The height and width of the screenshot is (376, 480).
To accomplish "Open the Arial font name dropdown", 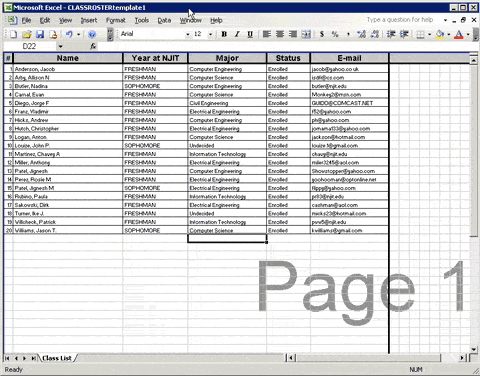I will (188, 34).
